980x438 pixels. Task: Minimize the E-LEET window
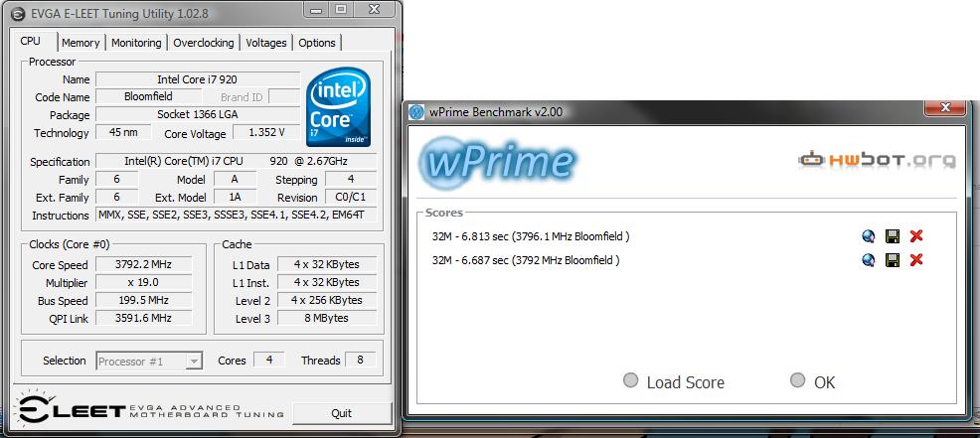point(316,9)
